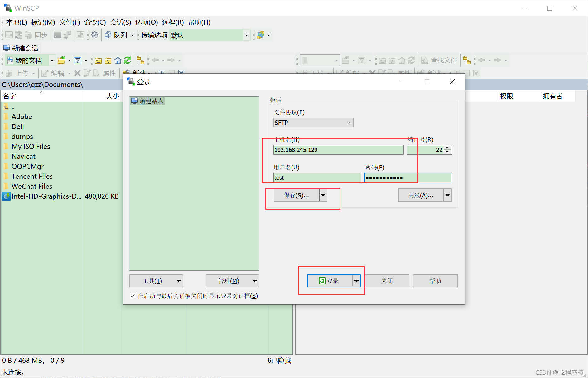Click the Help (帮助) dialog button
This screenshot has height=378, width=588.
(x=435, y=281)
